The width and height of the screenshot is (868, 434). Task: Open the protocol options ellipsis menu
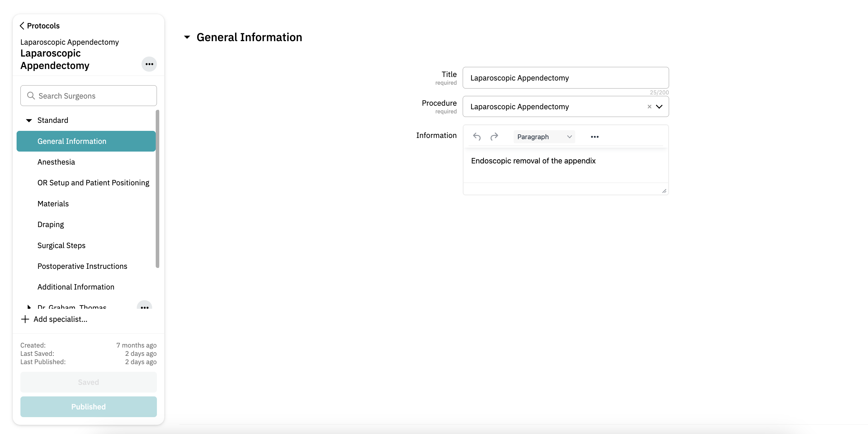pos(149,64)
